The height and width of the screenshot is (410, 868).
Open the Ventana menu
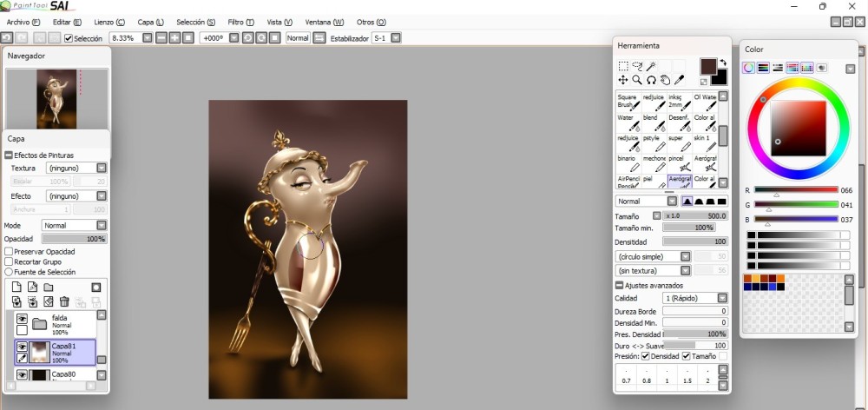[325, 23]
